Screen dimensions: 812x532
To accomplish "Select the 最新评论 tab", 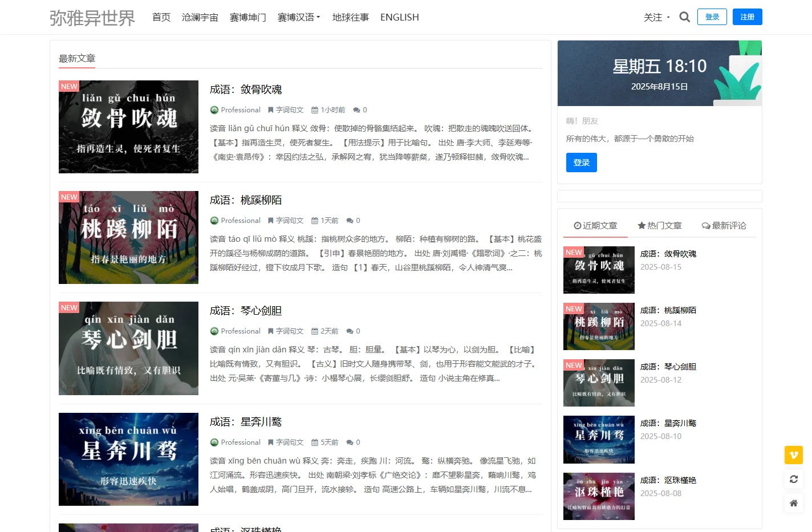I will (x=724, y=226).
